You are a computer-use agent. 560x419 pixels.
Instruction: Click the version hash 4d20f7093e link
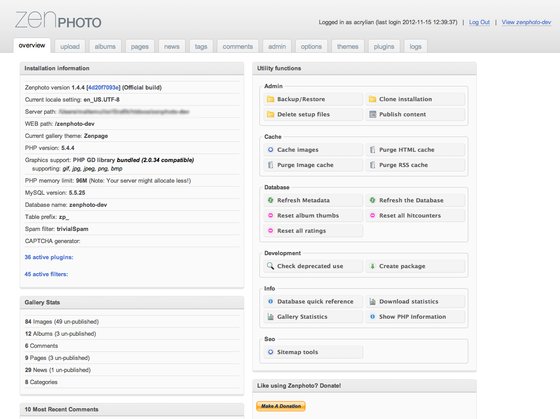pos(104,88)
